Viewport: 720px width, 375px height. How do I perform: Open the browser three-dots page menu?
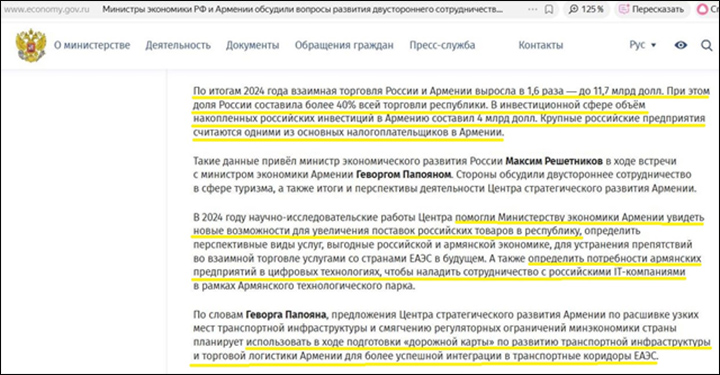(x=532, y=9)
